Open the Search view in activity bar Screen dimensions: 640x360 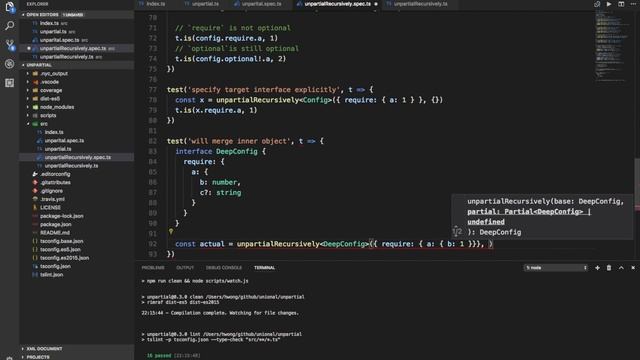[x=9, y=26]
